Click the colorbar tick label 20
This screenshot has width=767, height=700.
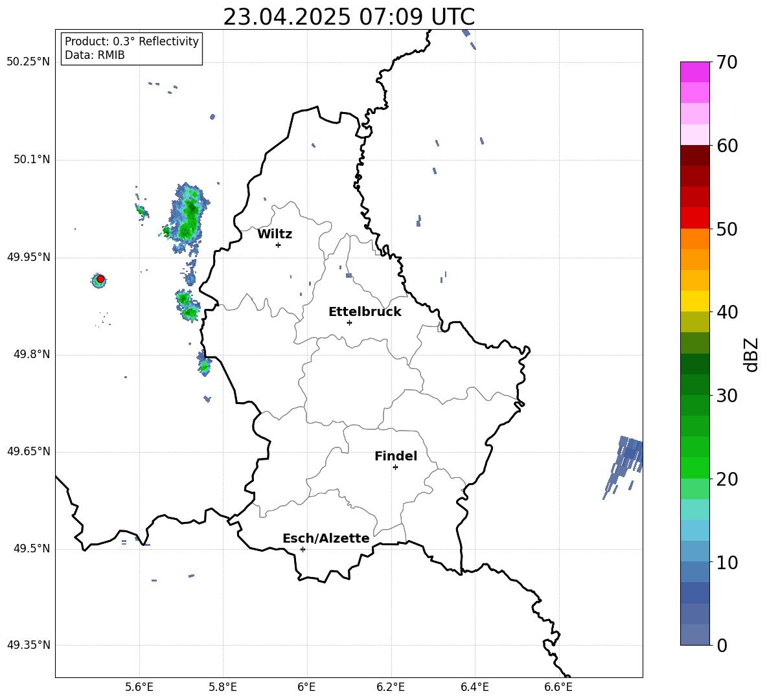pos(727,479)
